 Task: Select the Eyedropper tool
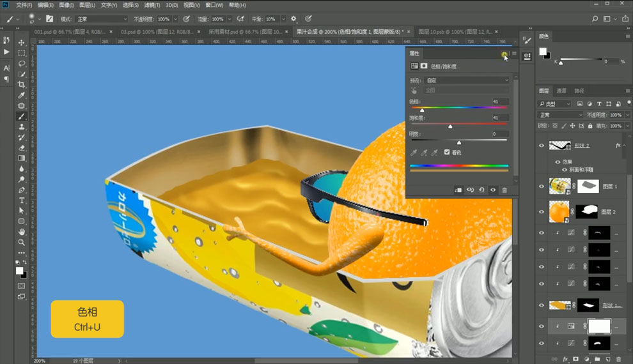coord(21,95)
